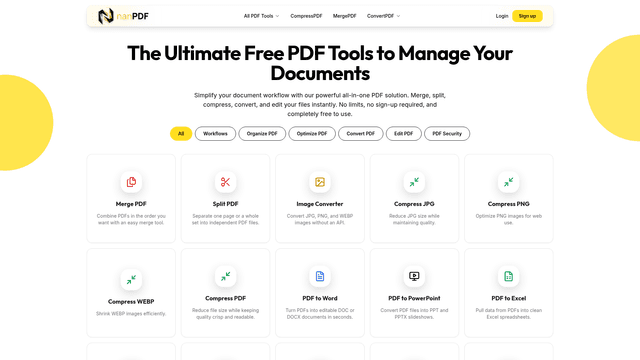Click the 'Turn PDFs into editable DOC' description
Viewport: 640px width, 360px height.
320,313
